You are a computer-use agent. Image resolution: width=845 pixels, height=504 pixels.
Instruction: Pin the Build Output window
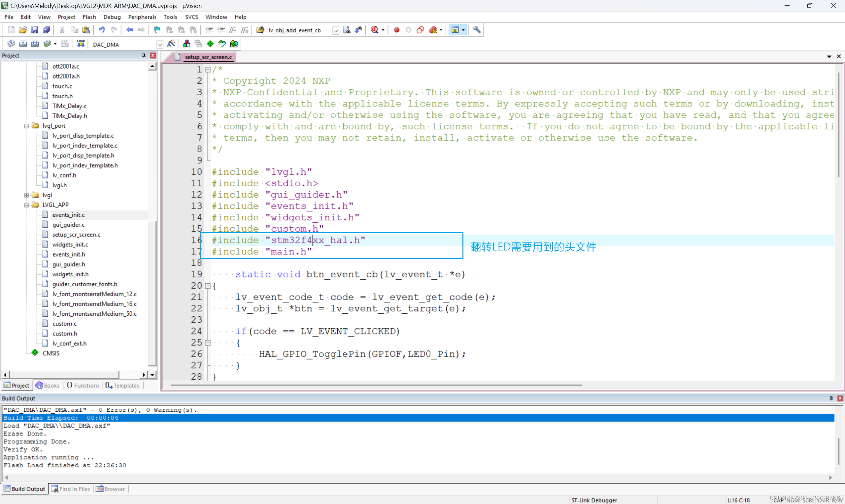click(831, 398)
